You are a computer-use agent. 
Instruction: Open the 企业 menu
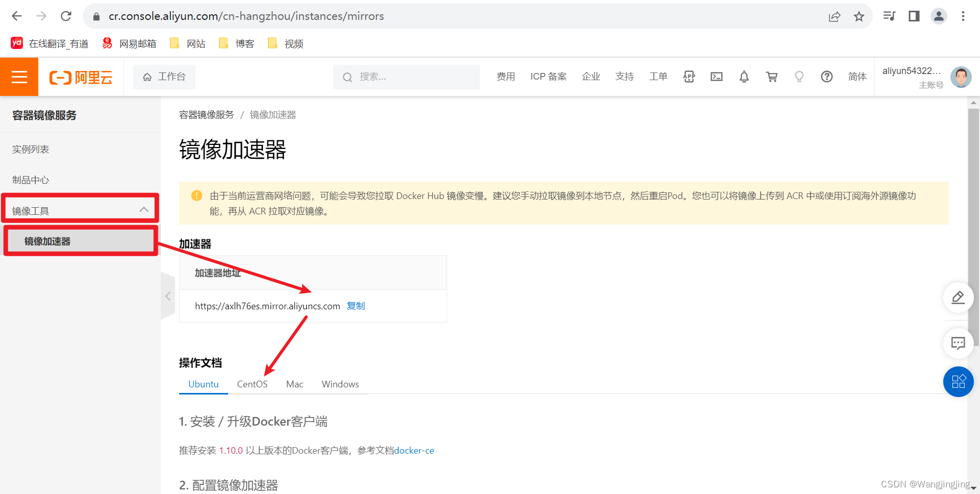591,77
